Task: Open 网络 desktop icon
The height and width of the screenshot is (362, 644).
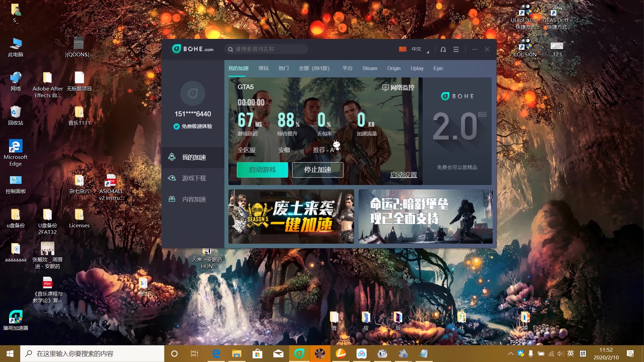Action: (x=15, y=81)
